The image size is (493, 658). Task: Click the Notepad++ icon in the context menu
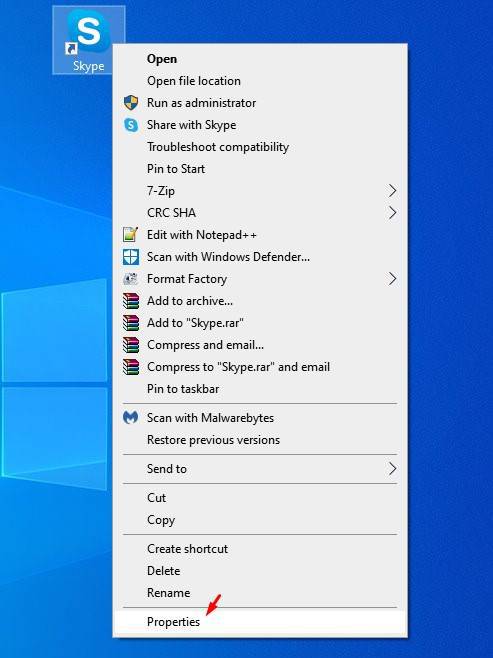point(131,235)
